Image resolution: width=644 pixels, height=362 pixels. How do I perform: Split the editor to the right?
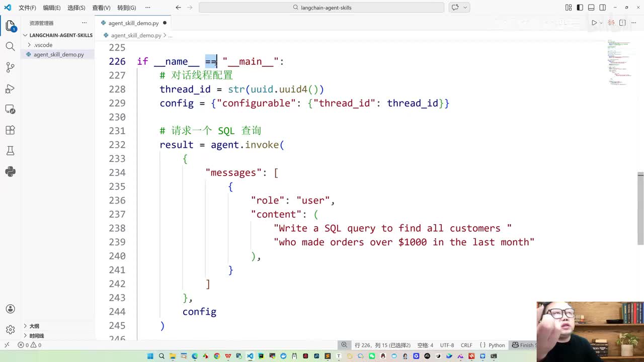pos(622,23)
